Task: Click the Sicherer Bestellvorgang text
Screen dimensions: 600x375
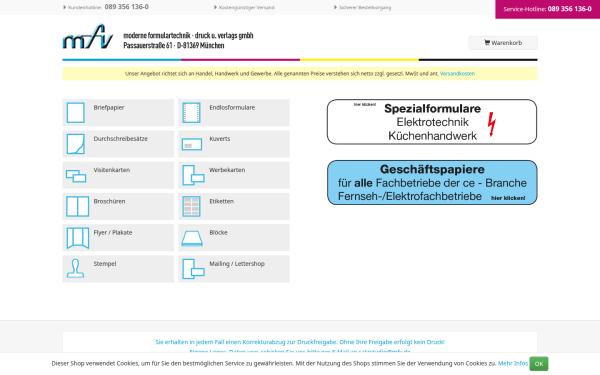Action: pos(365,7)
